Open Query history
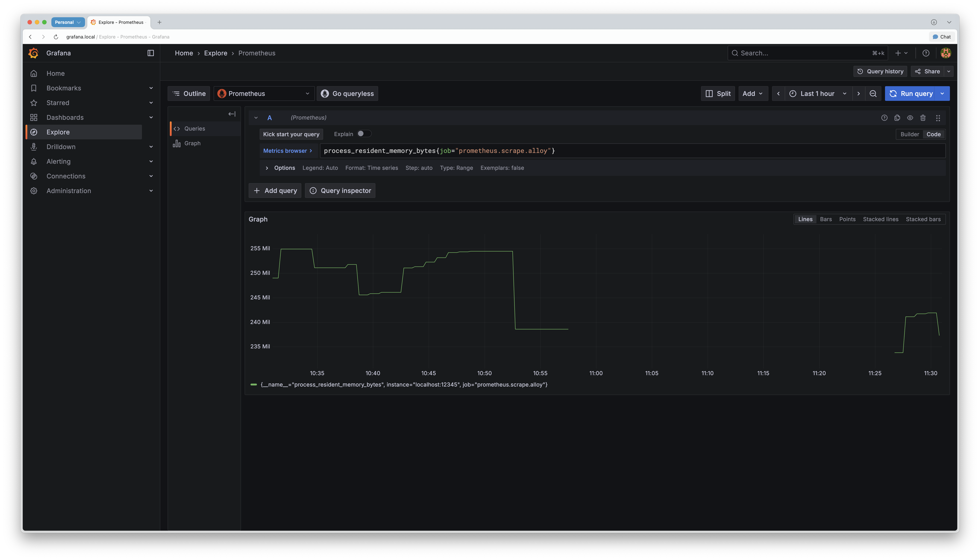 (880, 71)
